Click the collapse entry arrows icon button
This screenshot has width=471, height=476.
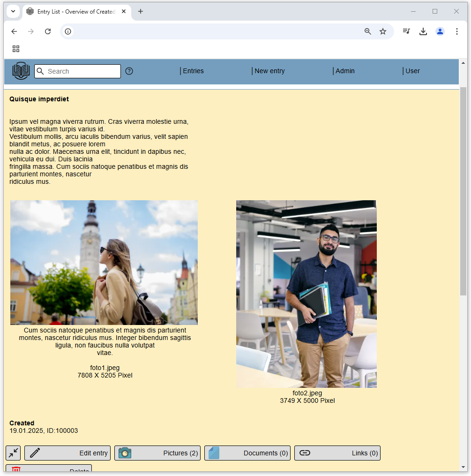[x=13, y=453]
